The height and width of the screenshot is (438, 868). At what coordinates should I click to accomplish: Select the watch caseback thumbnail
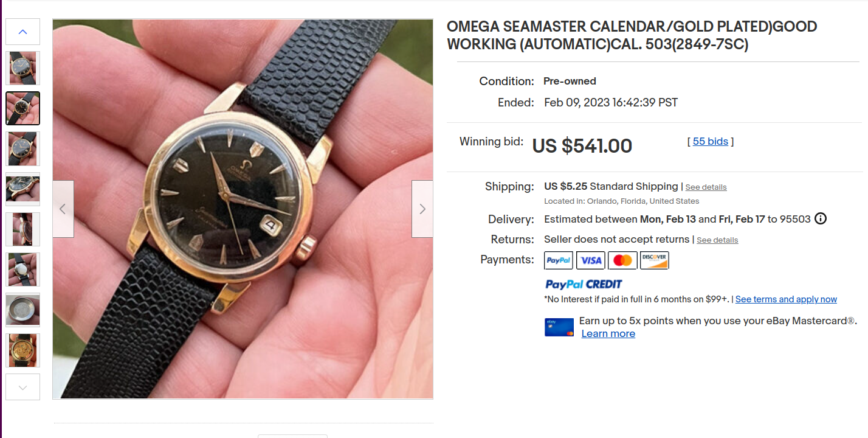tap(23, 310)
